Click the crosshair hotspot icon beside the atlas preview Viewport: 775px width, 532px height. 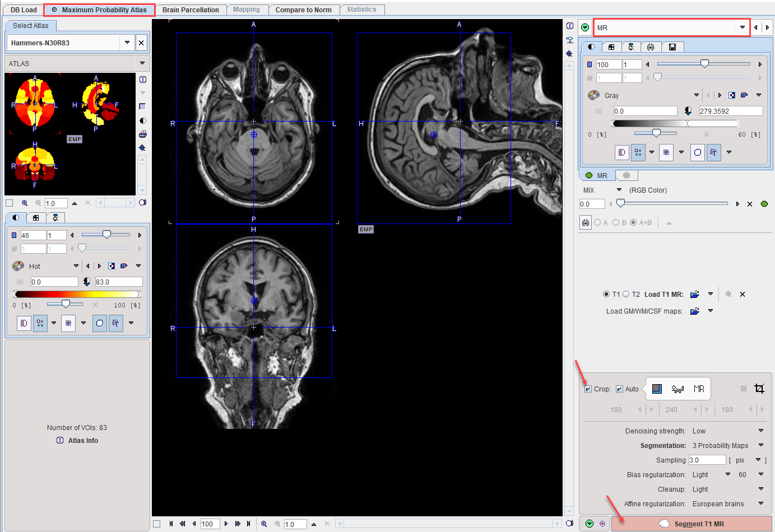[x=142, y=147]
